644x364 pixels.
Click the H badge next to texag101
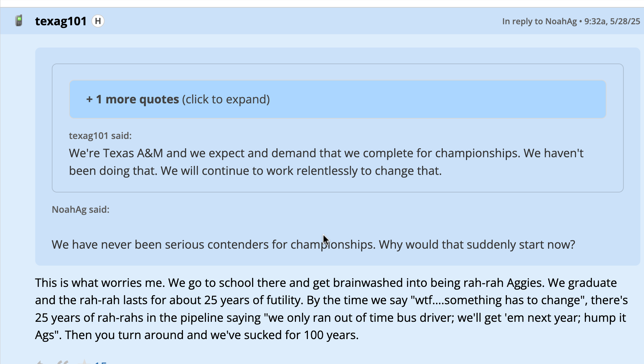[98, 21]
